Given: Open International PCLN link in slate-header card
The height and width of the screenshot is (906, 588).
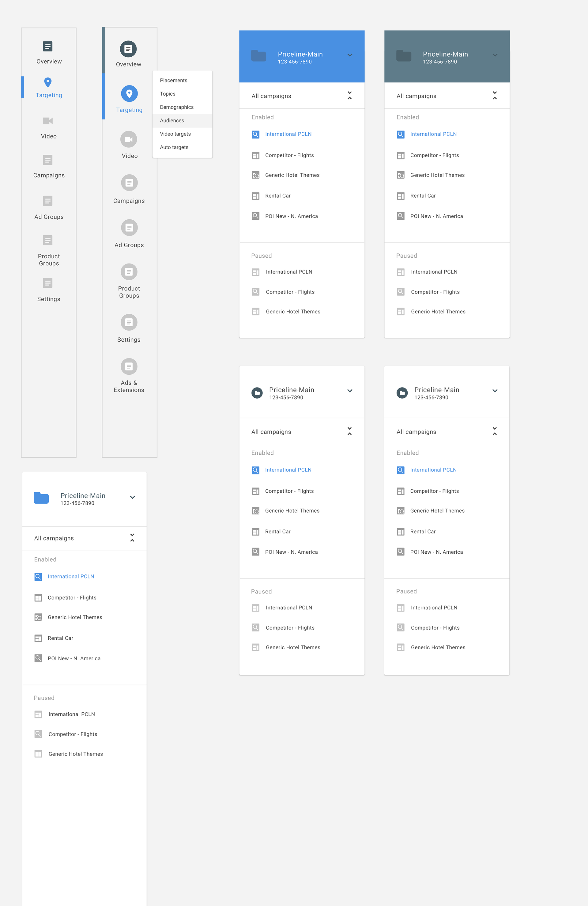Looking at the screenshot, I should coord(433,134).
